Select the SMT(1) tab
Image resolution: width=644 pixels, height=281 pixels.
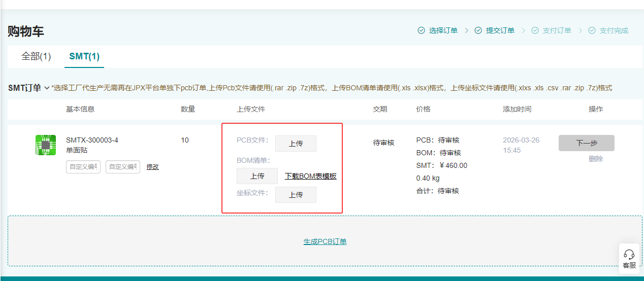tap(84, 56)
